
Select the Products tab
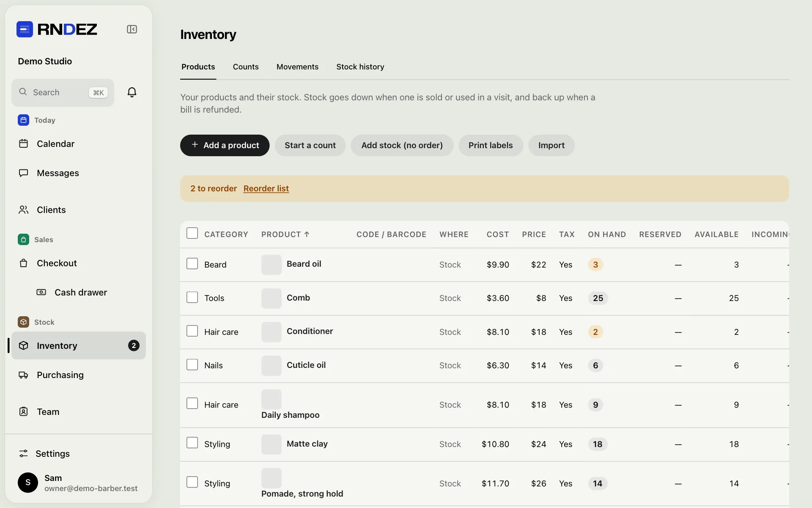[198, 67]
